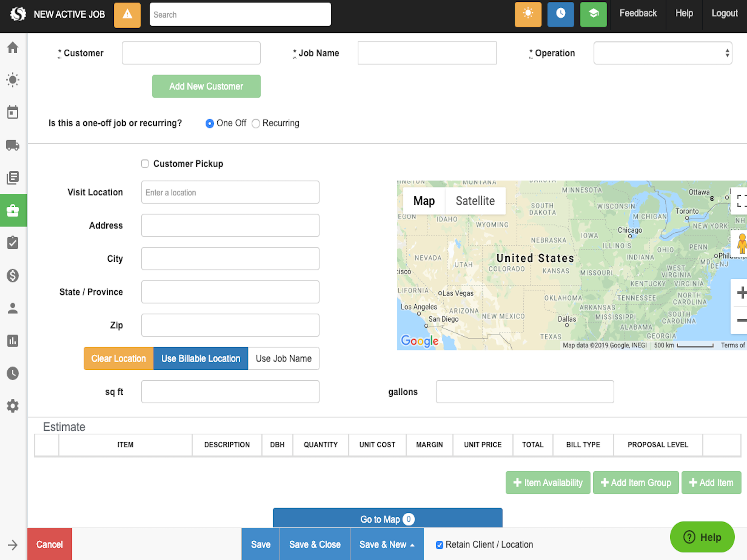Click the Add Item Group button

[635, 483]
